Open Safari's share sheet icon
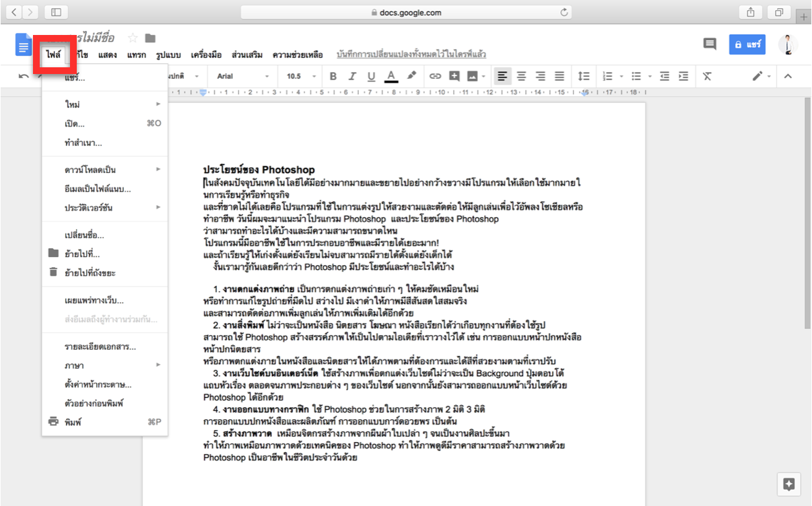Screen dimensions: 812x506 click(x=750, y=12)
